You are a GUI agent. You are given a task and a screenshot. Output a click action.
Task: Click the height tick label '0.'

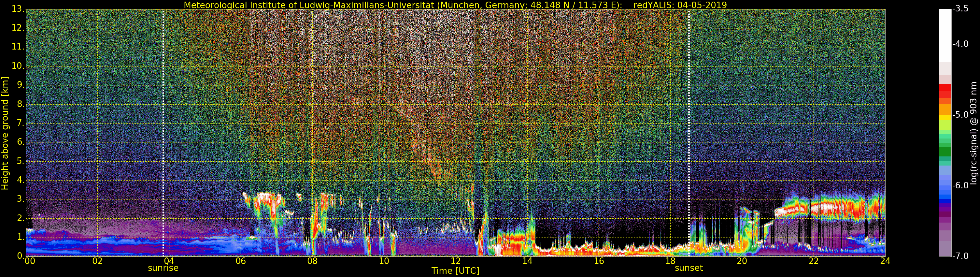[21, 256]
